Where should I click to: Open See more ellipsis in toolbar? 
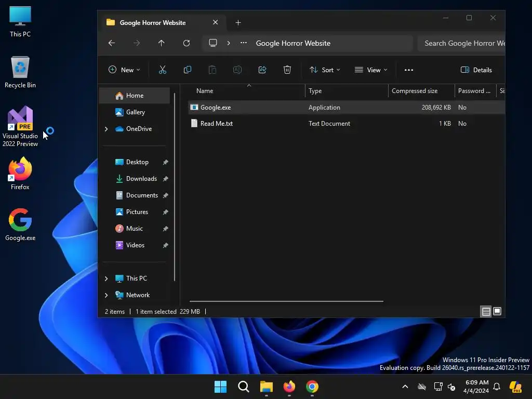click(x=409, y=70)
